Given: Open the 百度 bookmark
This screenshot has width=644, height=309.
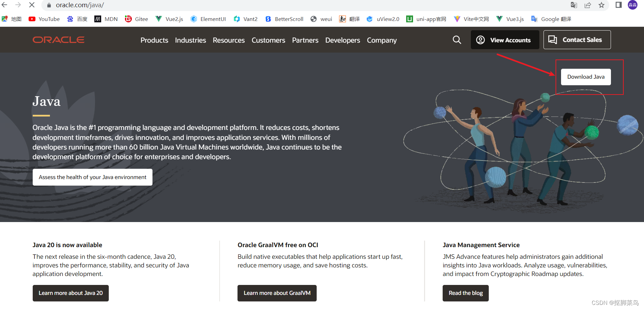Looking at the screenshot, I should [x=77, y=19].
